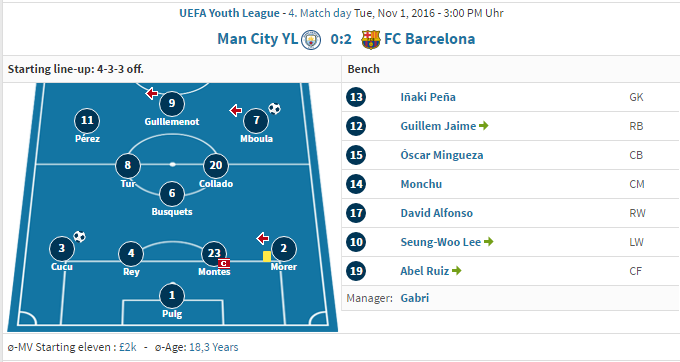680x362 pixels.
Task: Open the UEFA Youth League link
Action: click(229, 13)
